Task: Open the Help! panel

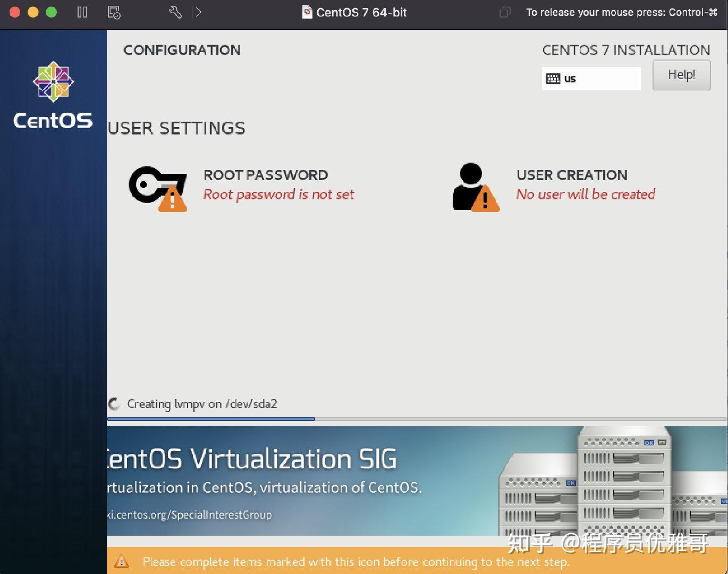Action: [681, 75]
